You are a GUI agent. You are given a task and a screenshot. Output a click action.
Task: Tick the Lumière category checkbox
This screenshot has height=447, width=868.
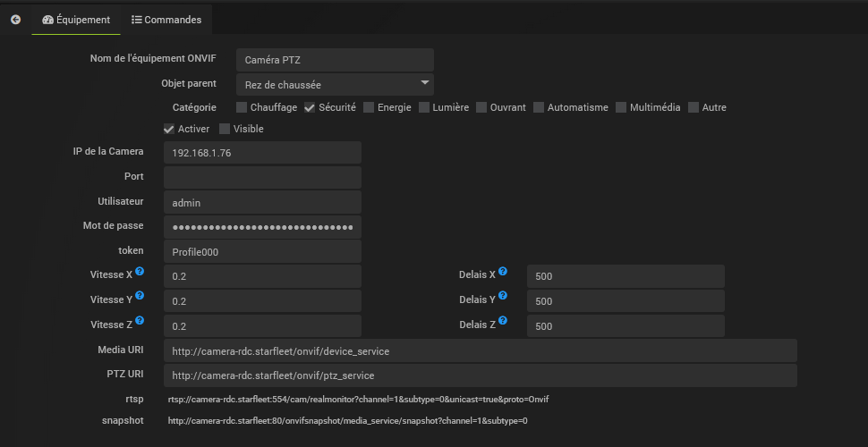click(424, 107)
